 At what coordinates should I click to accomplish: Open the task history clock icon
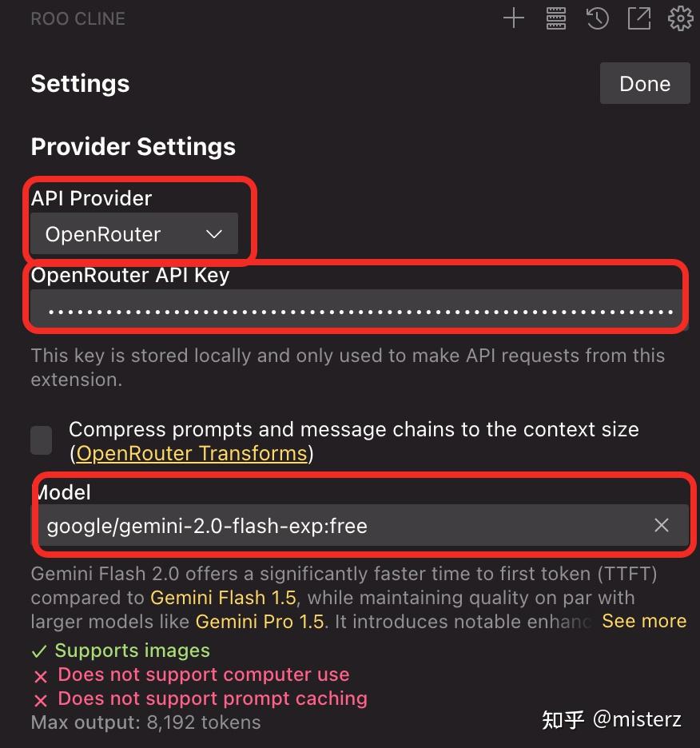tap(598, 18)
